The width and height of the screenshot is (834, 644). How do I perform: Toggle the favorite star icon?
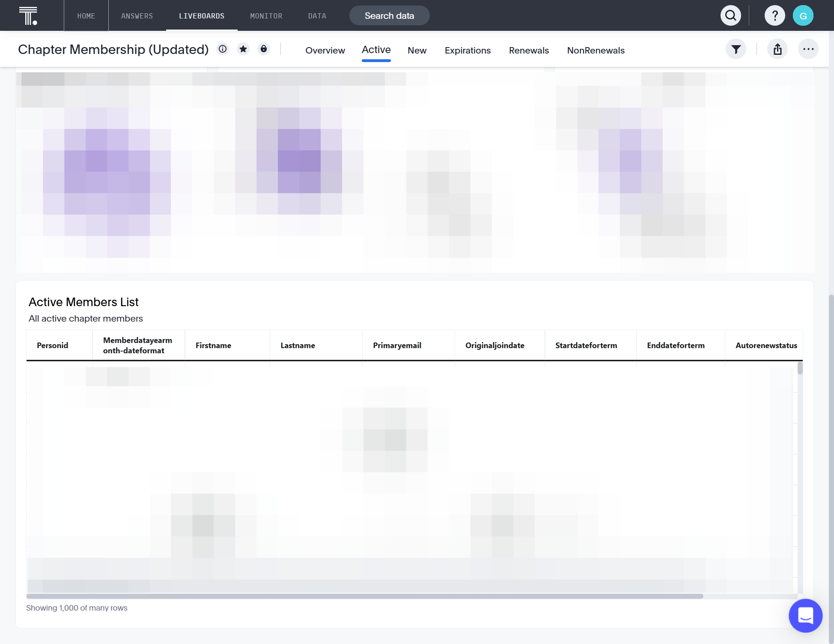(243, 49)
